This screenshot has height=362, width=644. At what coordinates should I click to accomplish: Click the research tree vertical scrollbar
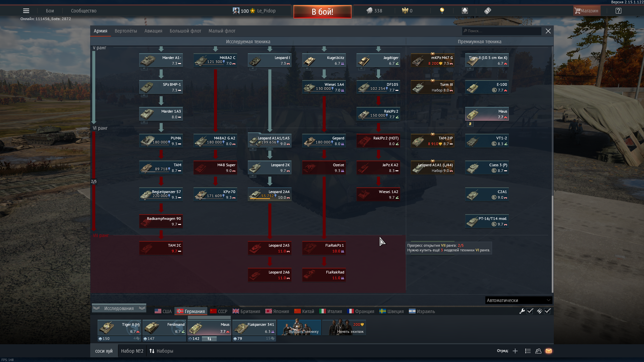552,244
